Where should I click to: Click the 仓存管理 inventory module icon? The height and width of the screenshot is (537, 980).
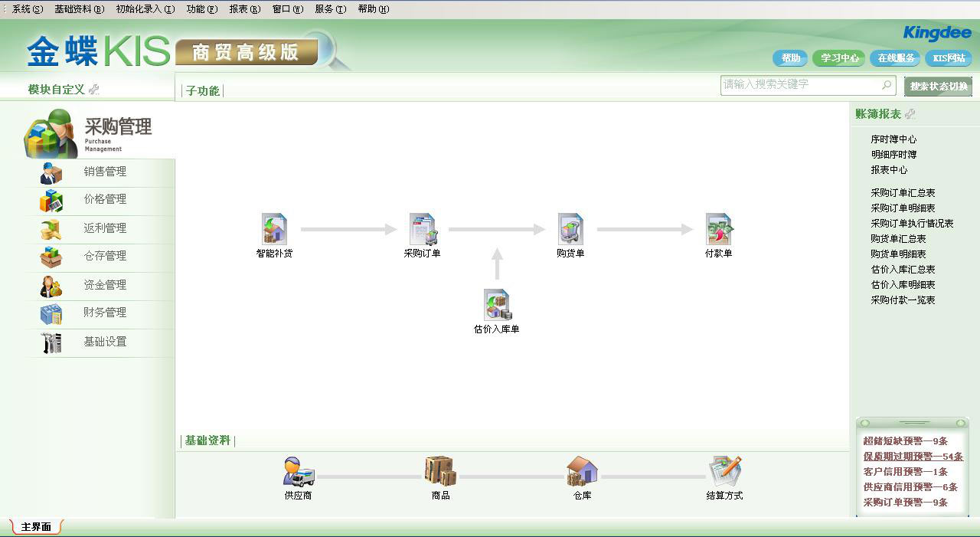tap(51, 257)
